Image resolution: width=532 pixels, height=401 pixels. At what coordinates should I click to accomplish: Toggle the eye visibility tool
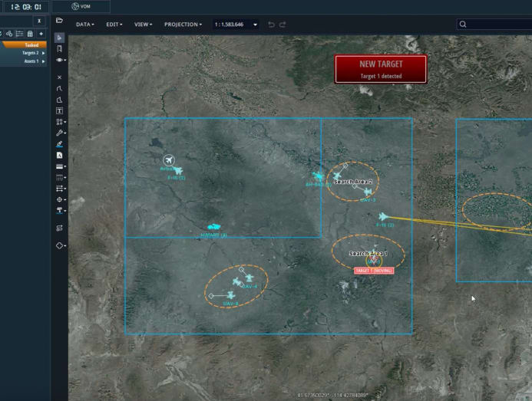click(x=60, y=60)
